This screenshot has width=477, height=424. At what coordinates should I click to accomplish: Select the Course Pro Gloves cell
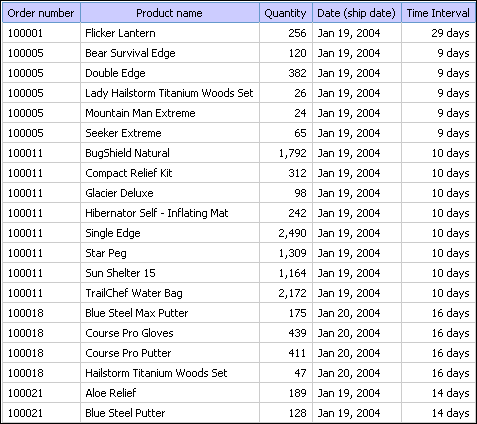tap(170, 333)
